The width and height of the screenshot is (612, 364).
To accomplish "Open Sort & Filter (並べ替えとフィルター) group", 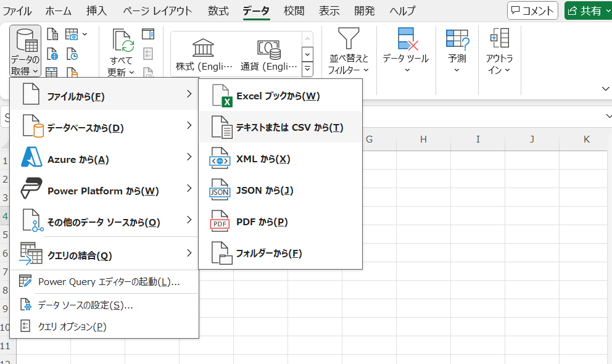I will click(348, 51).
